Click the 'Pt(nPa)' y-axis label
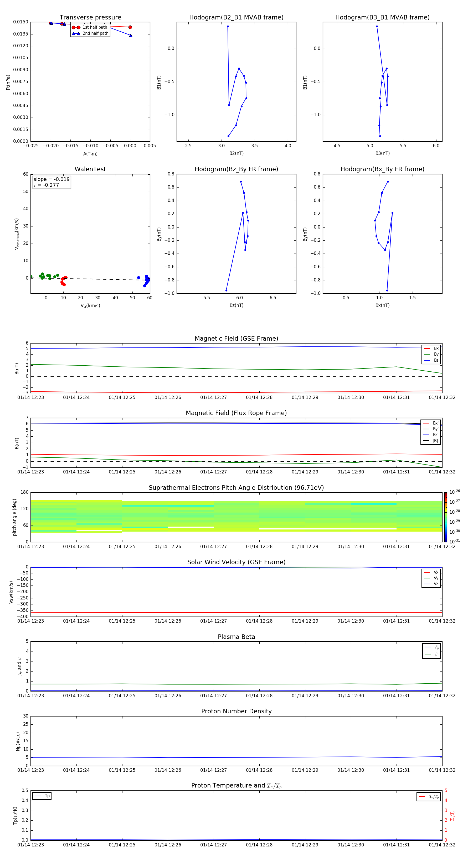Image resolution: width=473 pixels, height=868 pixels. (8, 82)
